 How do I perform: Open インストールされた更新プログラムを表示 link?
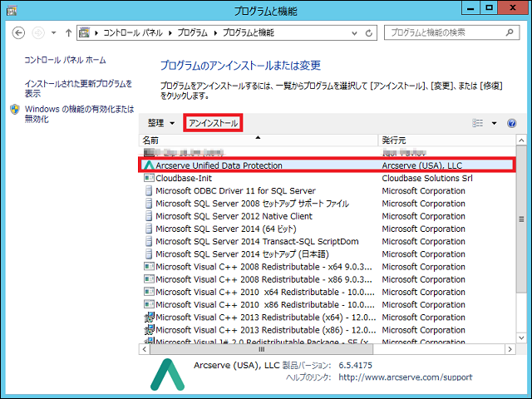(x=78, y=88)
